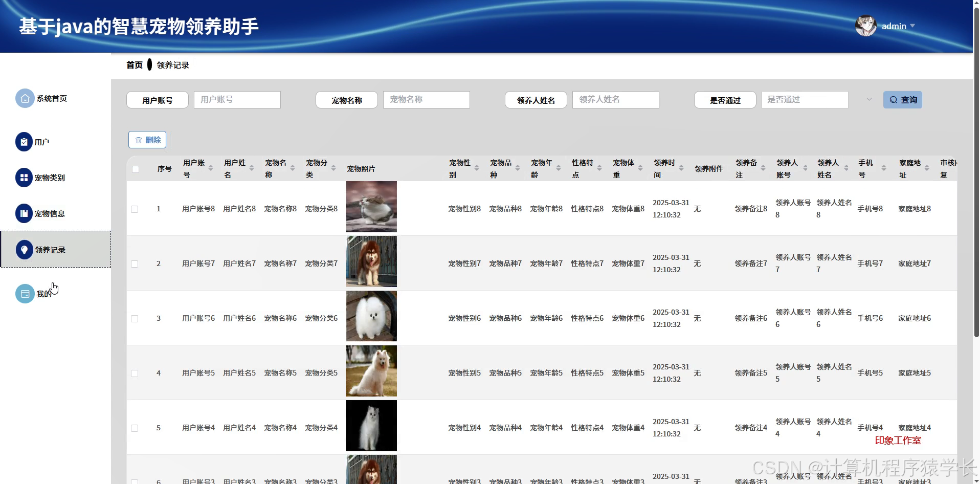Open the white cat photo in row 5
The height and width of the screenshot is (484, 980).
tap(371, 426)
